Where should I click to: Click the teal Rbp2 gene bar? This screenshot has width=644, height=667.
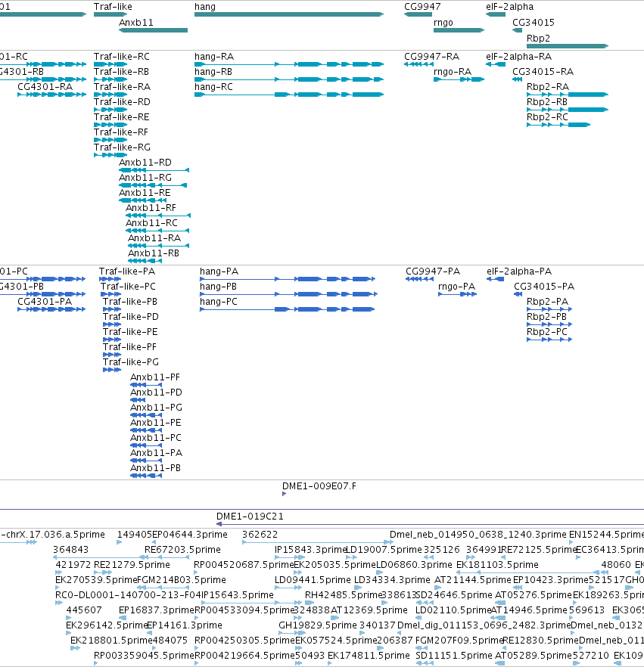(568, 46)
